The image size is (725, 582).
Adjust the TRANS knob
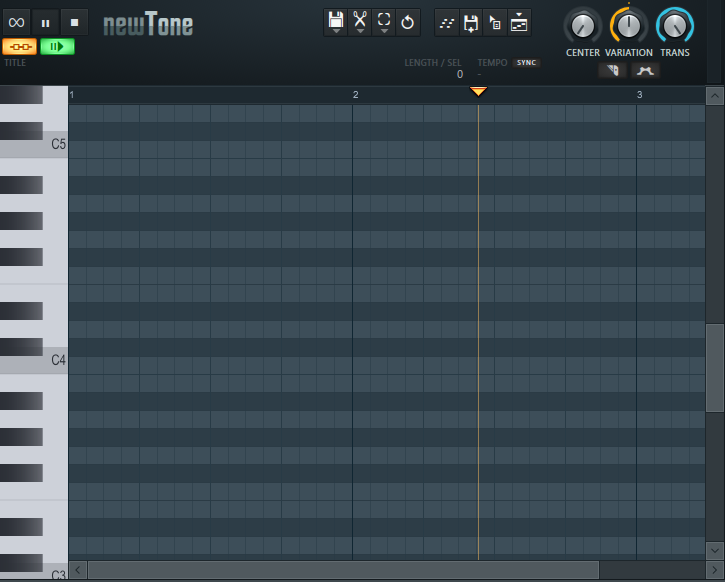pos(675,26)
